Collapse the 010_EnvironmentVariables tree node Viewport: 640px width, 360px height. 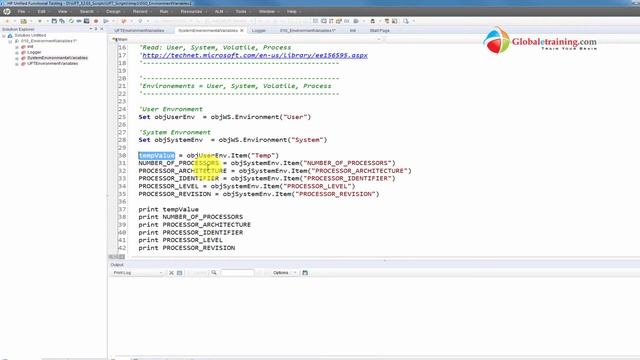(x=10, y=41)
